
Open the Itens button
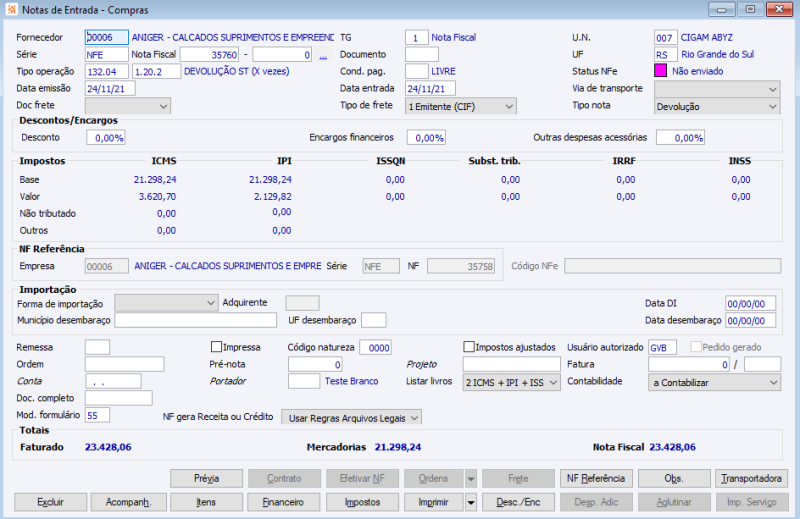(207, 503)
